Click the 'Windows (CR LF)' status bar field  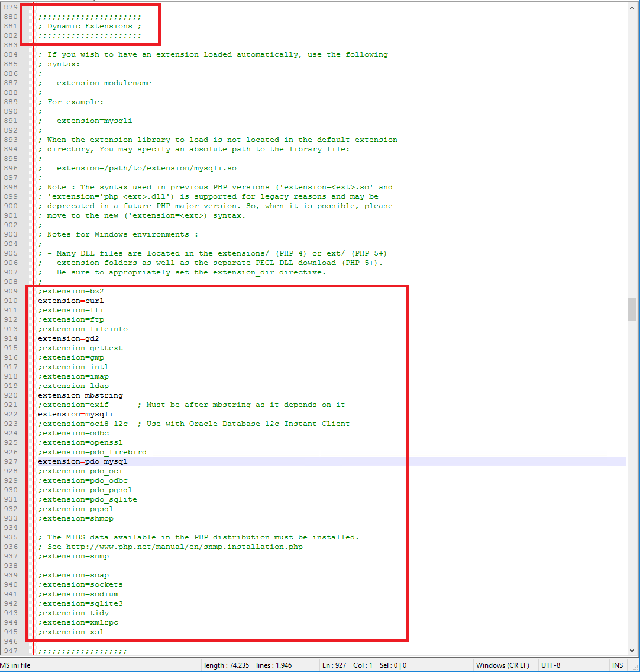coord(502,665)
